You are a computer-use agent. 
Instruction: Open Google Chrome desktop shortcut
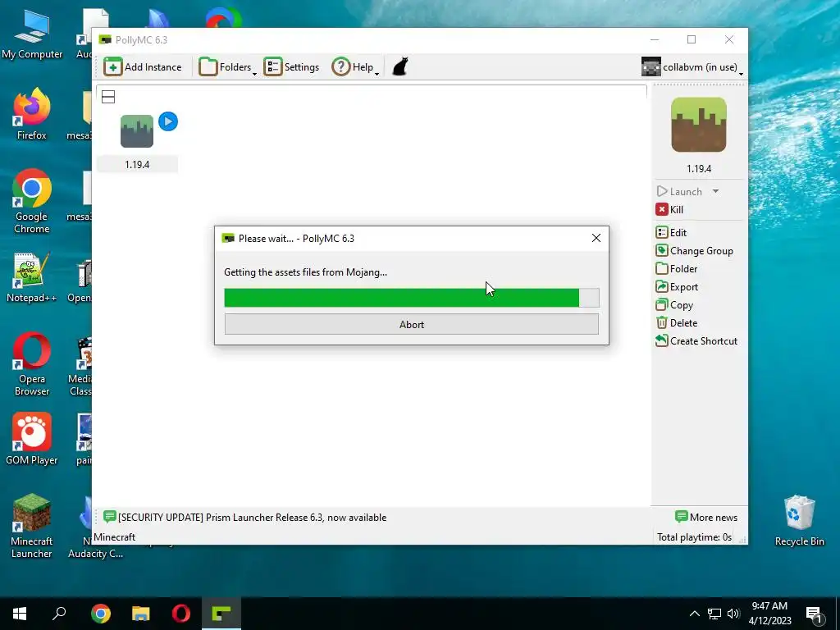coord(32,202)
